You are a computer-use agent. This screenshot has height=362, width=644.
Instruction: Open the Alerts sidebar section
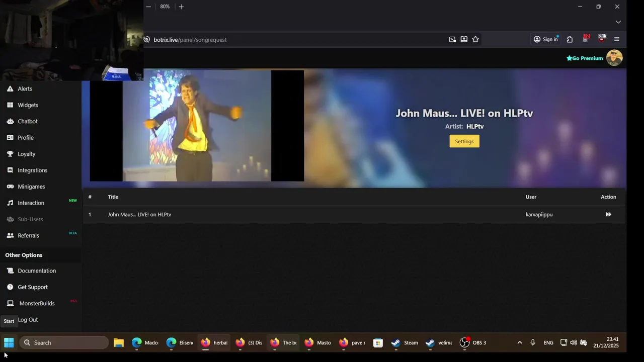coord(25,88)
